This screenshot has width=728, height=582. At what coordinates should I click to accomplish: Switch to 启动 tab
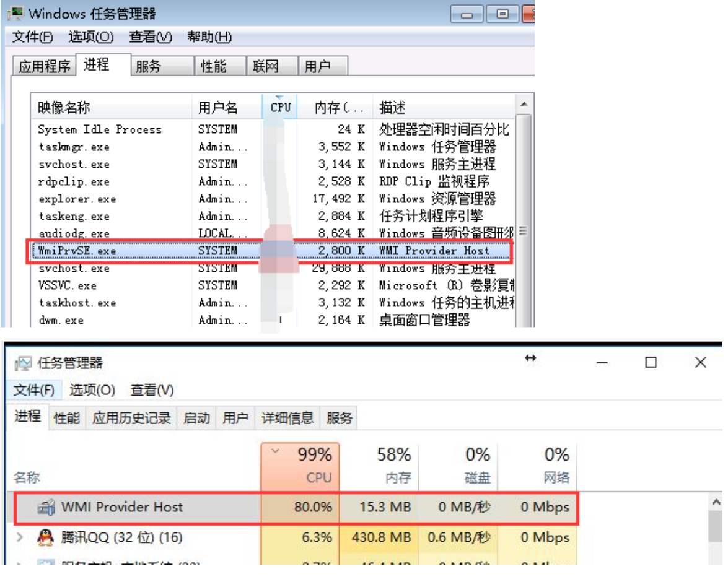(196, 418)
